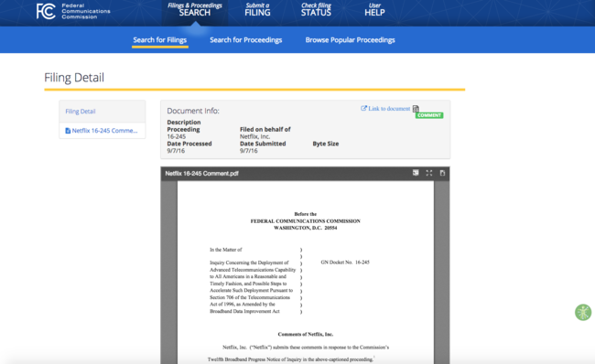Viewport: 595px width, 364px height.
Task: Click the FCC logo in the header
Action: (x=73, y=11)
